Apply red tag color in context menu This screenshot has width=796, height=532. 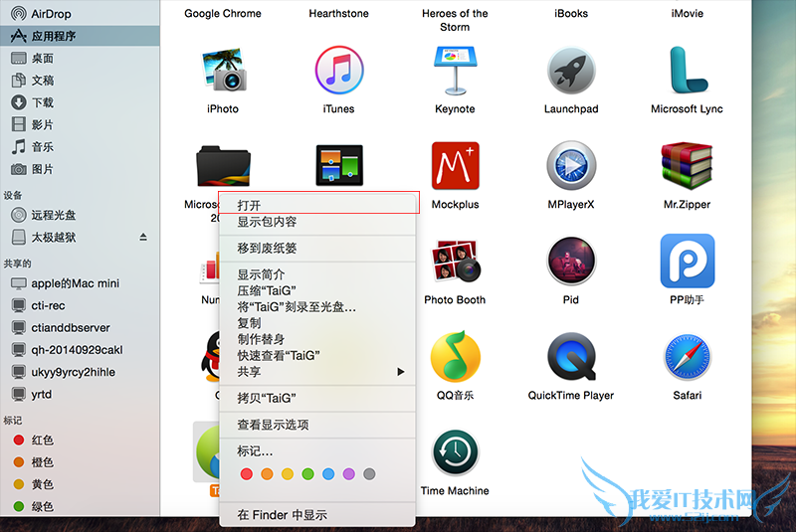[x=247, y=474]
